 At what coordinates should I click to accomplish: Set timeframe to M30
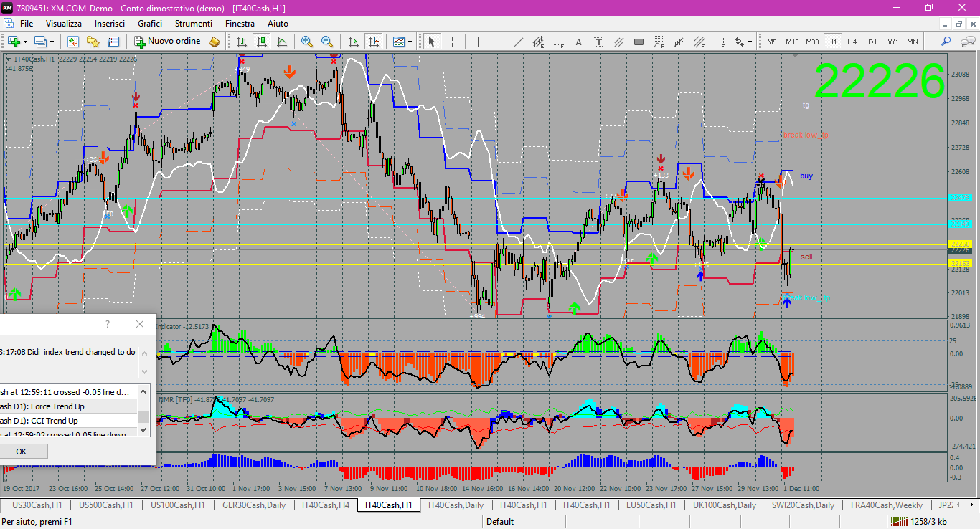[812, 42]
